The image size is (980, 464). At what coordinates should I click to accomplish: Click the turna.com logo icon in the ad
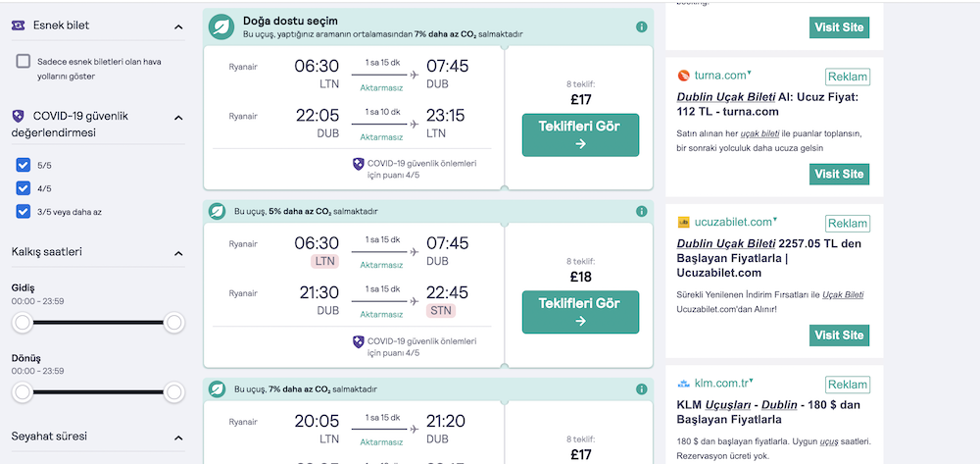coord(683,77)
